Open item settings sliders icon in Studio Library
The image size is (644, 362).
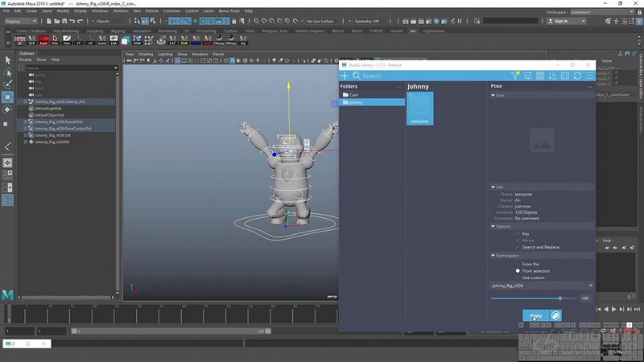(x=528, y=76)
